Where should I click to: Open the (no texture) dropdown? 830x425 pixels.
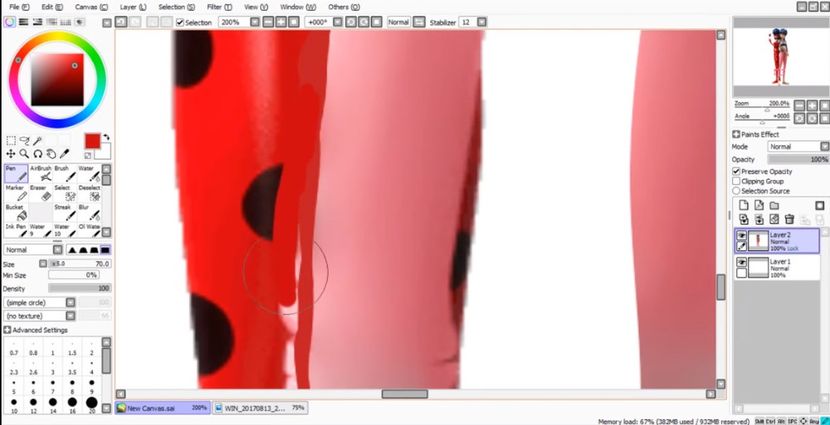pyautogui.click(x=70, y=316)
